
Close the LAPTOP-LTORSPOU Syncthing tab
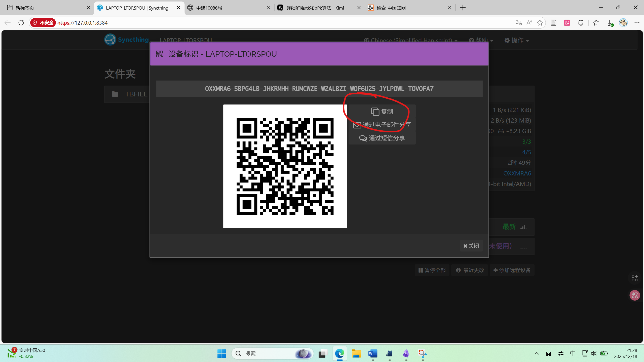click(178, 8)
